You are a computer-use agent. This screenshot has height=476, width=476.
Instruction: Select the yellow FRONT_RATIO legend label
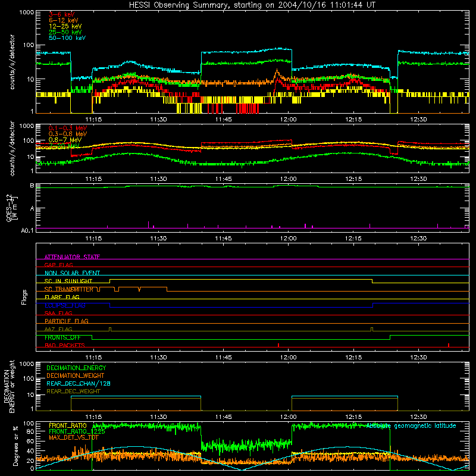click(68, 426)
